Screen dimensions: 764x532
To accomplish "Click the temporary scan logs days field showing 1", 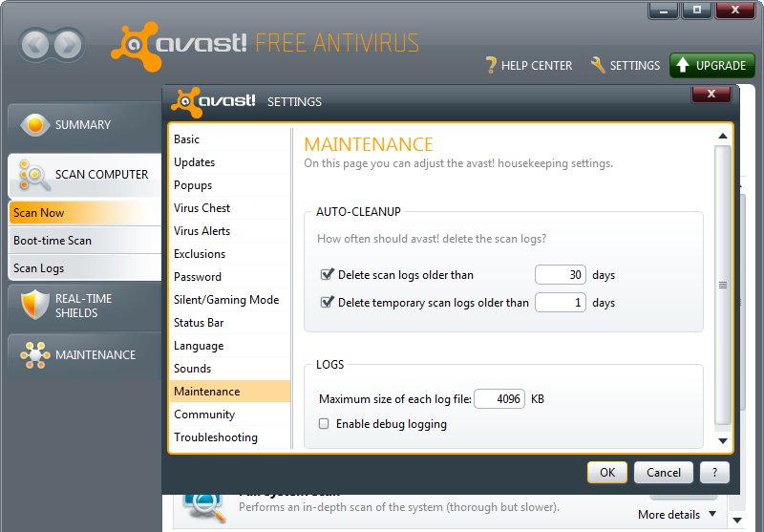I will [561, 303].
